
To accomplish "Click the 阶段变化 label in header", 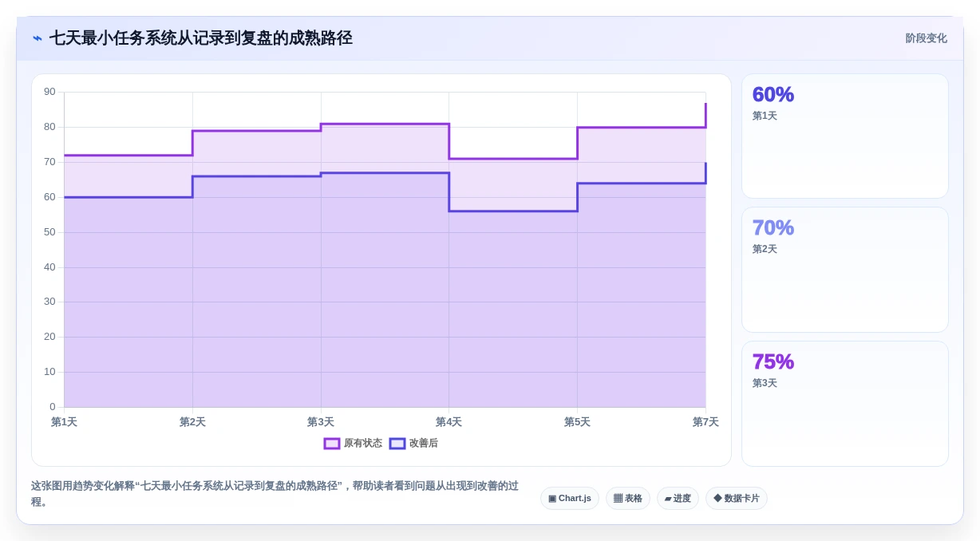I will pos(926,38).
